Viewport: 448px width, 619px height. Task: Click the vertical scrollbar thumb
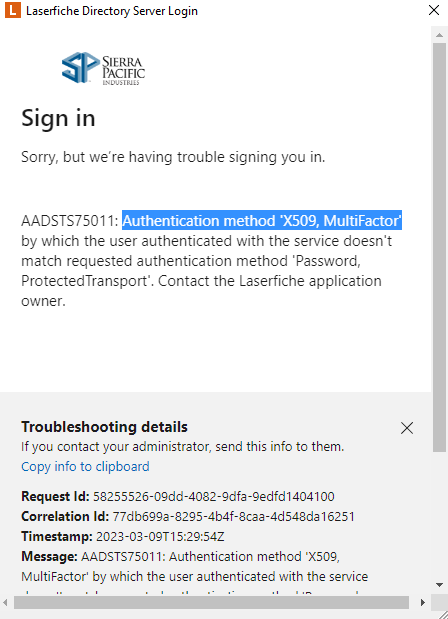tap(439, 247)
